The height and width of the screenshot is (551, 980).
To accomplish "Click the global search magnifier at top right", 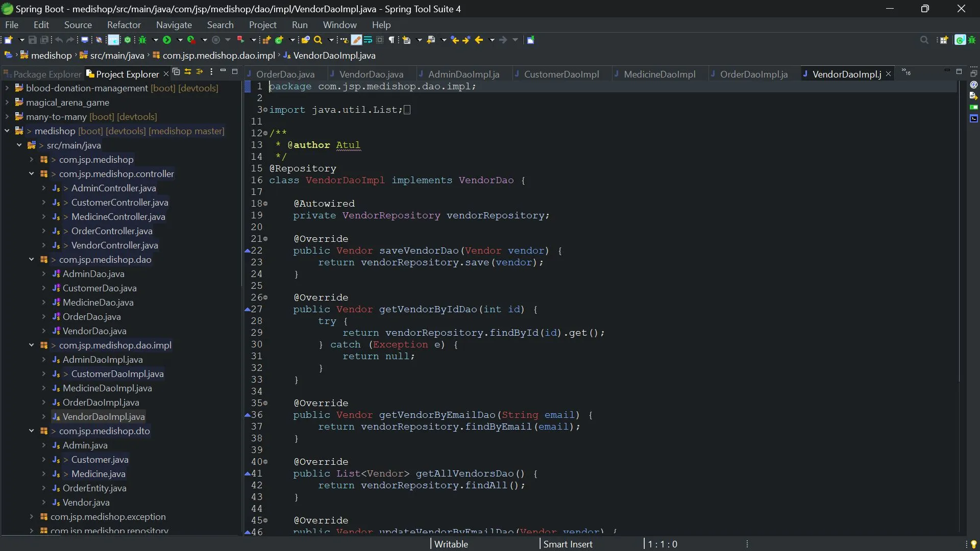I will 924,40.
